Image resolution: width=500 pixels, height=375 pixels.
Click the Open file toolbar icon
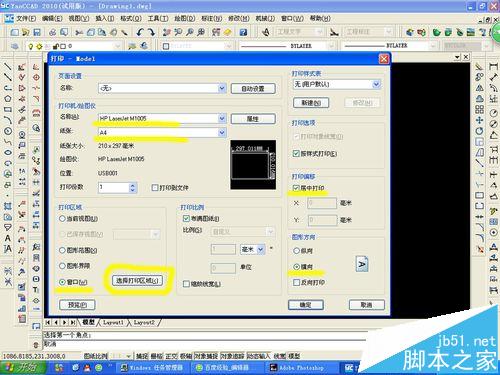pos(25,32)
